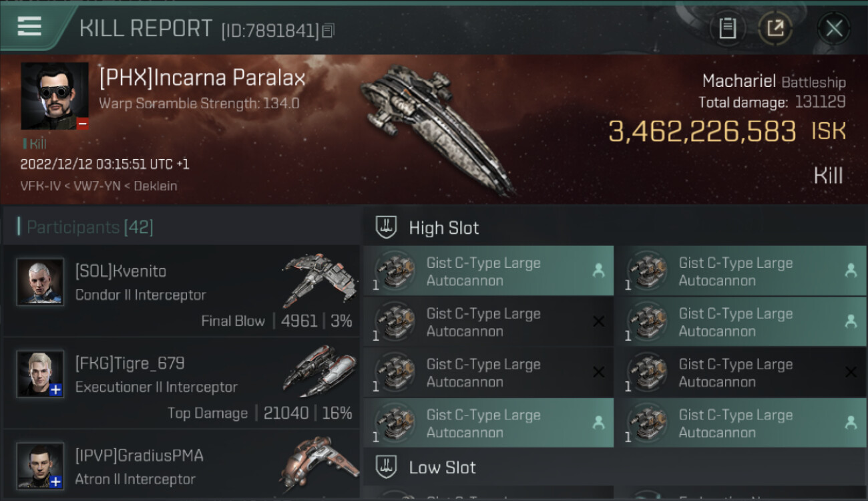Click the add contact plus on Tigre_679
The height and width of the screenshot is (501, 868).
pos(56,390)
